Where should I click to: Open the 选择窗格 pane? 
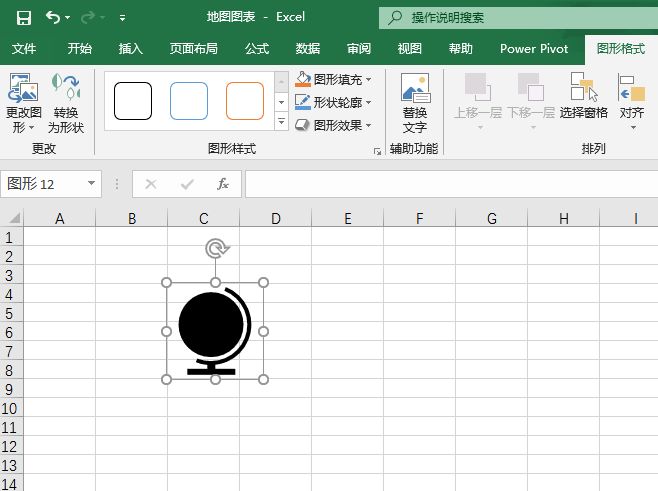[584, 97]
